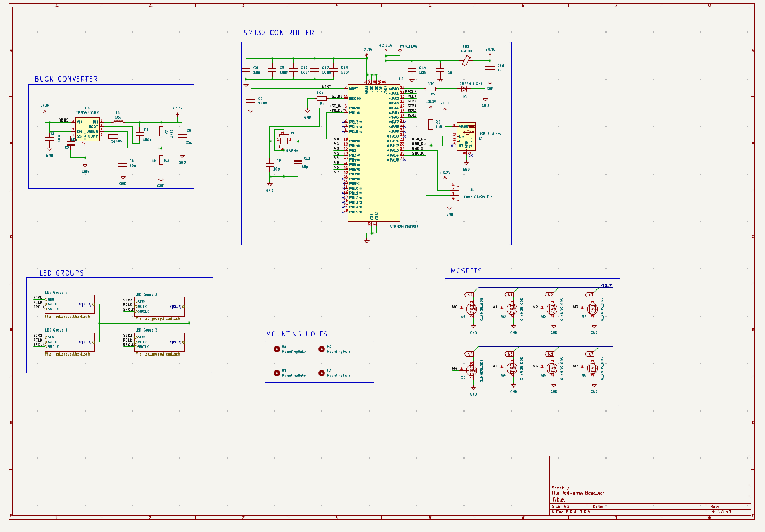The image size is (765, 532).
Task: Select output capacitor C5 25u
Action: coord(182,136)
